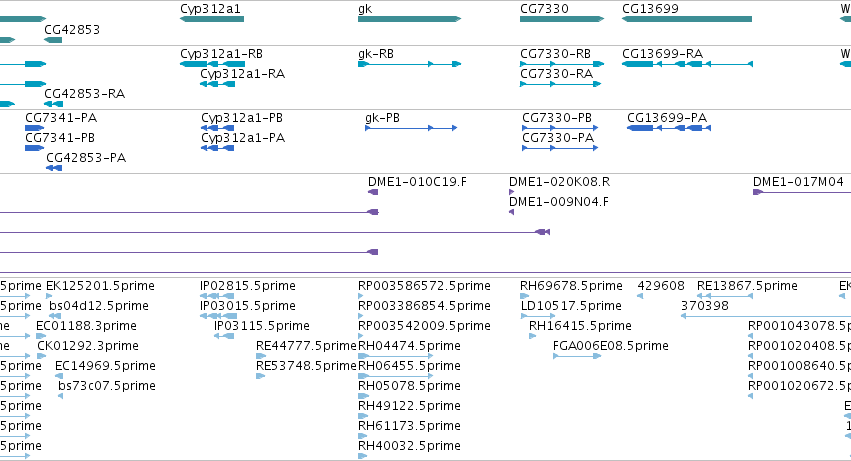The width and height of the screenshot is (851, 461).
Task: Select BAC end DME1-020K08.R
Action: point(559,182)
